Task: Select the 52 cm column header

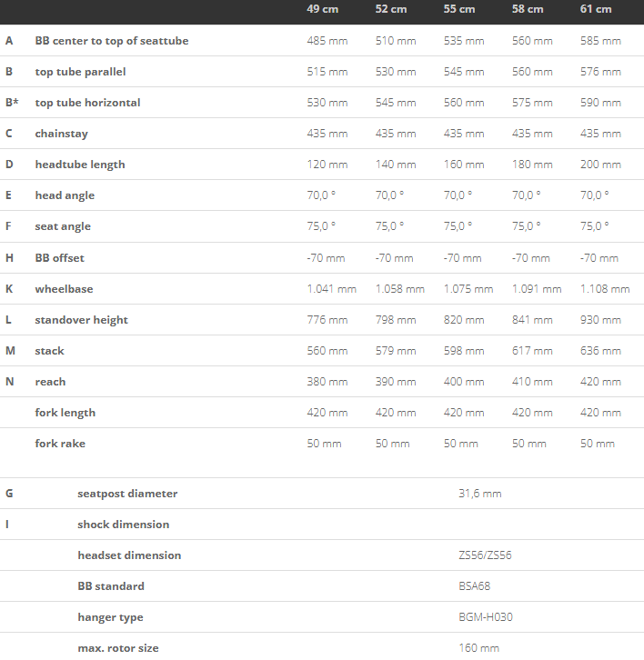Action: (x=391, y=9)
